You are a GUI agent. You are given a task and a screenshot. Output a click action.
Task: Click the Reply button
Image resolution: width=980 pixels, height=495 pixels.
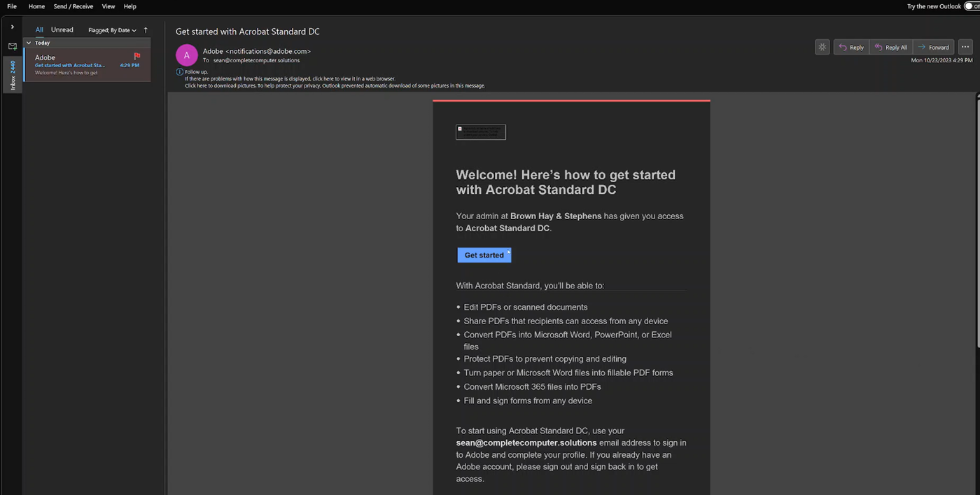pyautogui.click(x=851, y=47)
